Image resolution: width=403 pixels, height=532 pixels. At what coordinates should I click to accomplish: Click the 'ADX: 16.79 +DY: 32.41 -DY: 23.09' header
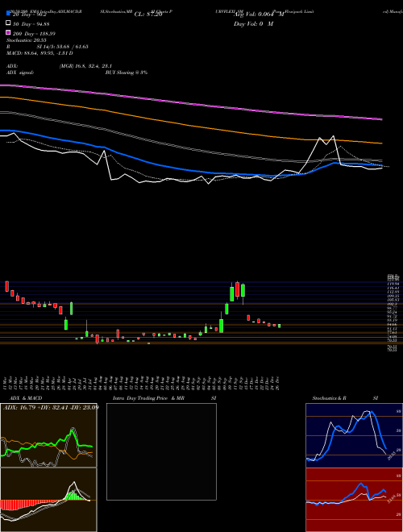pyautogui.click(x=52, y=407)
